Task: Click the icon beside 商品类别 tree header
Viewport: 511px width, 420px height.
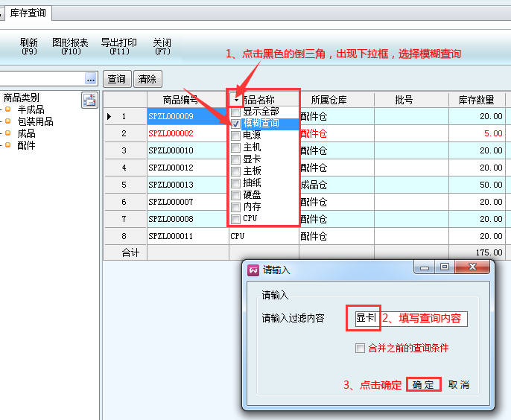Action: point(89,101)
